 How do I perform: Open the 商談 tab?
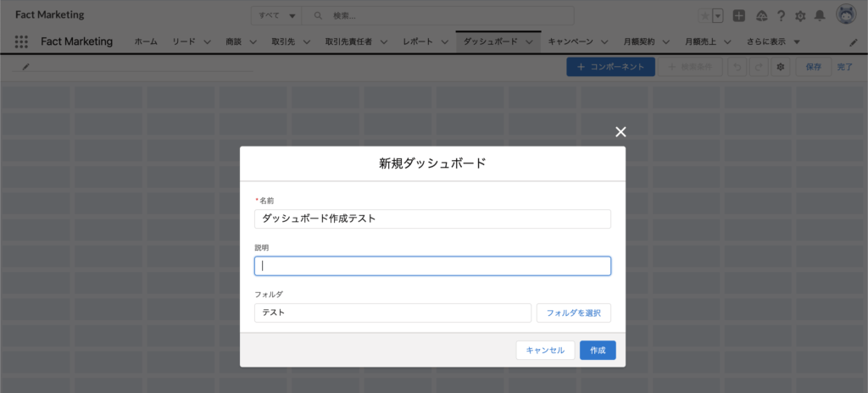[x=234, y=42]
